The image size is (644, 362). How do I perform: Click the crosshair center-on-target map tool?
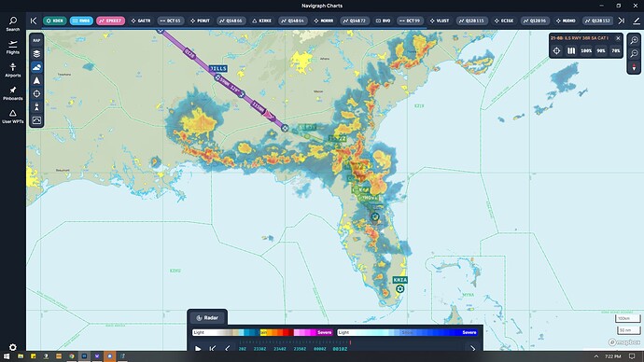coord(36,93)
